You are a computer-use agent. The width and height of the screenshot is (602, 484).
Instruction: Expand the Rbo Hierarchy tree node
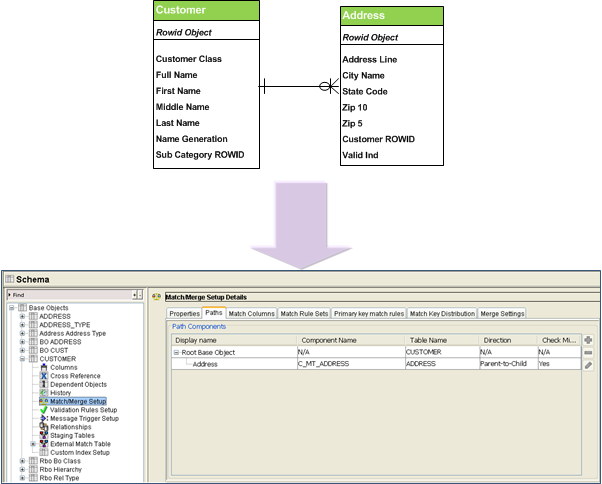(22, 469)
